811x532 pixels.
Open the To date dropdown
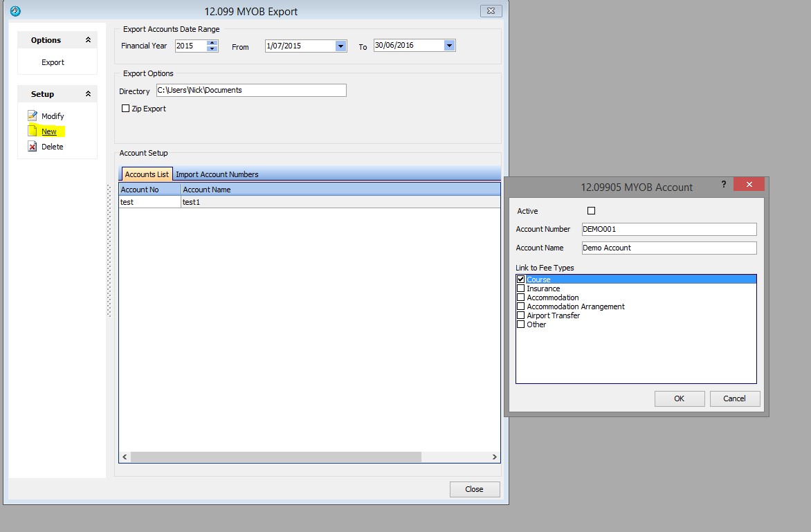(449, 46)
